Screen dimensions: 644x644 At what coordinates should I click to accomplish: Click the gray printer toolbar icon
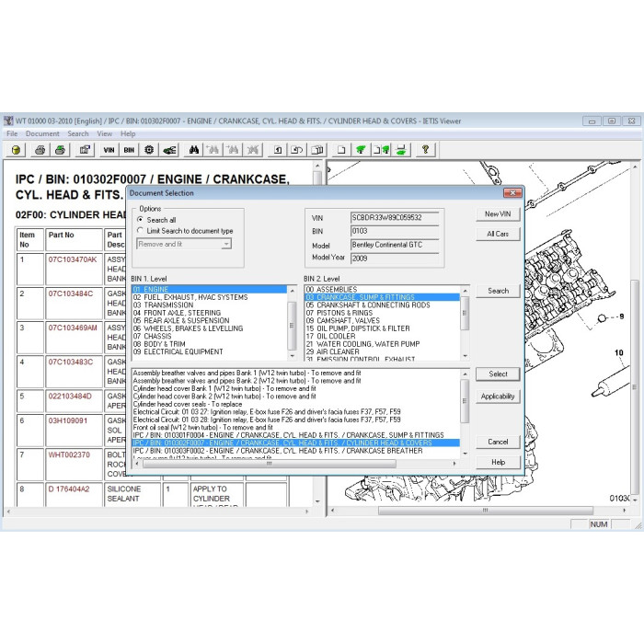click(40, 150)
